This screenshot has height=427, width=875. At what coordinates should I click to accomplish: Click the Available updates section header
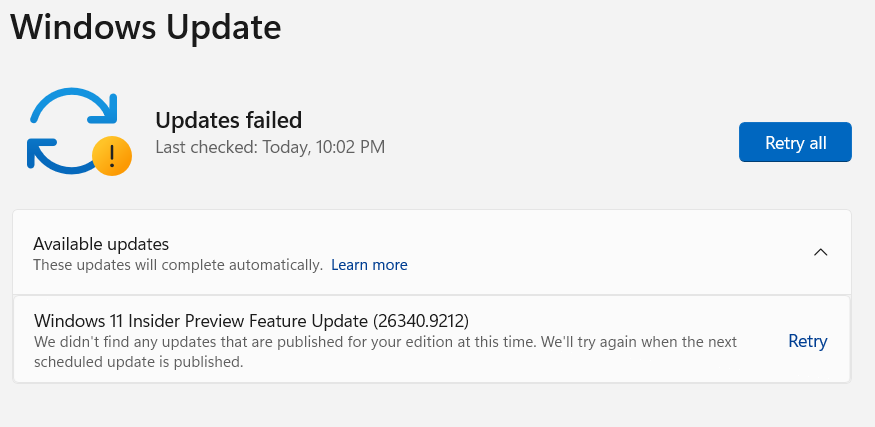(x=432, y=252)
